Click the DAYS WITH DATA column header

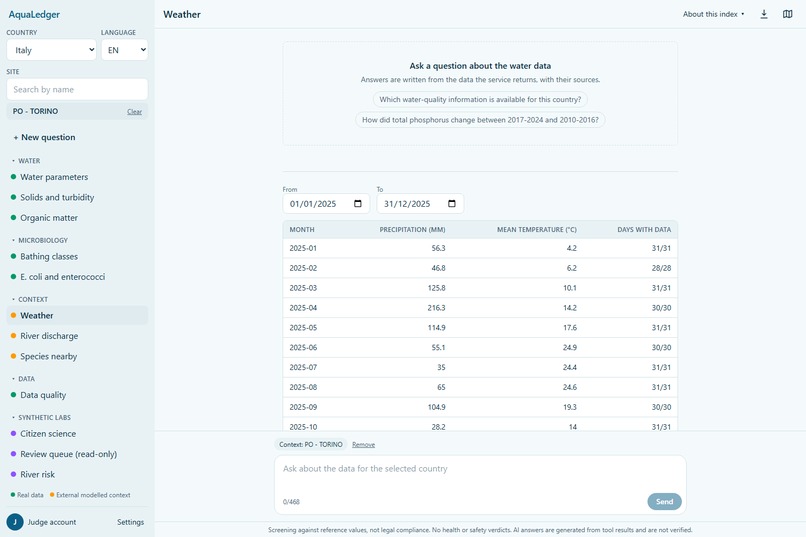point(644,230)
